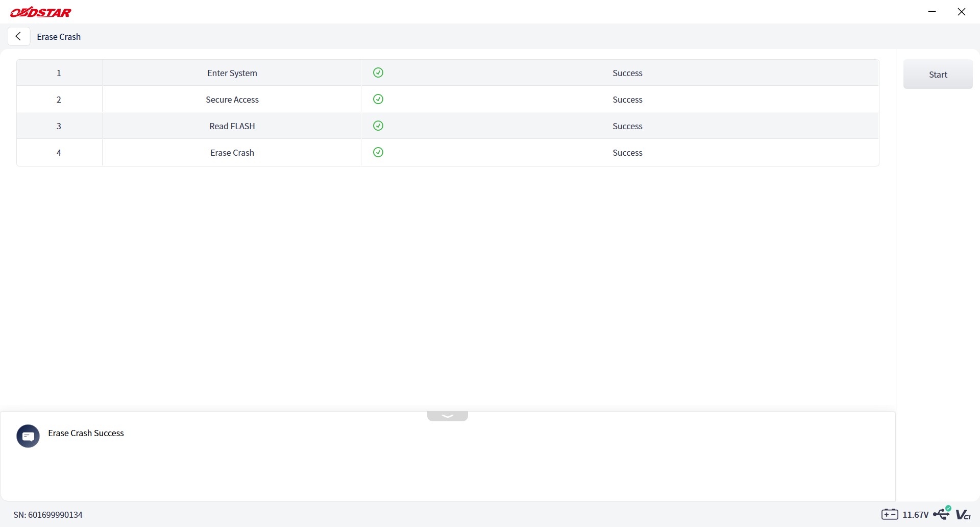
Task: Click the Secure Access green check icon
Action: click(x=378, y=99)
